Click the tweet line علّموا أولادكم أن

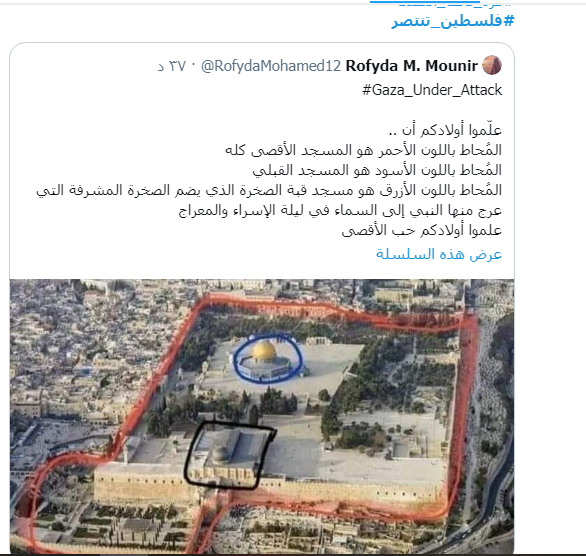[445, 130]
